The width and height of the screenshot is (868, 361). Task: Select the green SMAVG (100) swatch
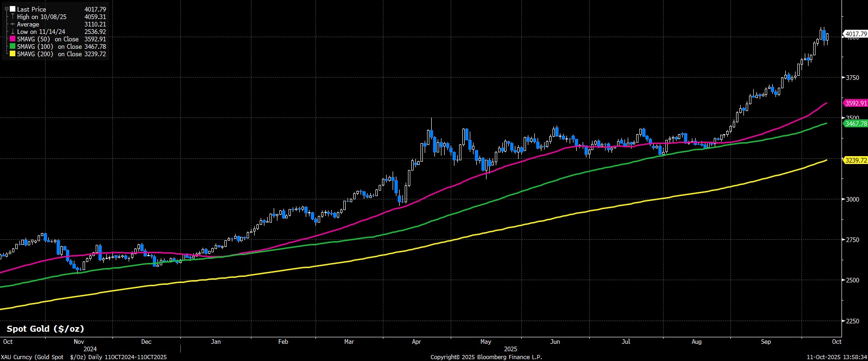(13, 46)
